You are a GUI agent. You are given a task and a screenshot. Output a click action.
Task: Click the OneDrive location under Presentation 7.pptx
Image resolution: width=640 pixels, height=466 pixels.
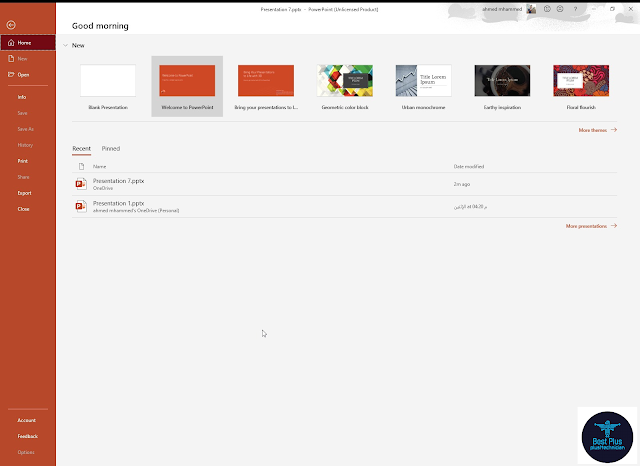(x=103, y=188)
